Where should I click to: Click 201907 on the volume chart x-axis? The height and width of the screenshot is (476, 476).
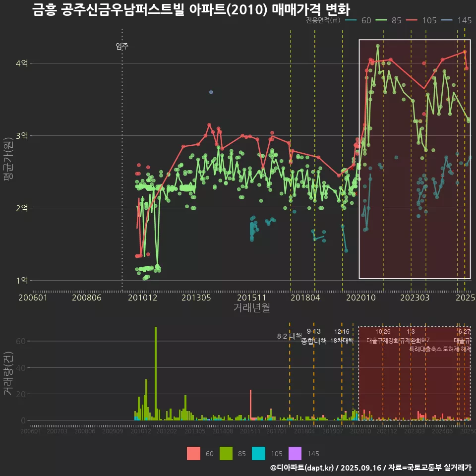tap(333, 431)
